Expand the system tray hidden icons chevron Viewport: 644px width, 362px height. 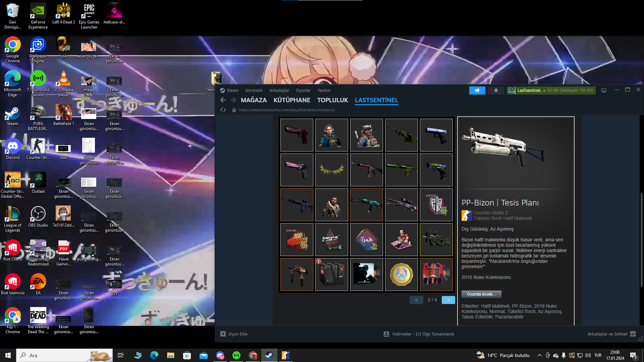539,355
